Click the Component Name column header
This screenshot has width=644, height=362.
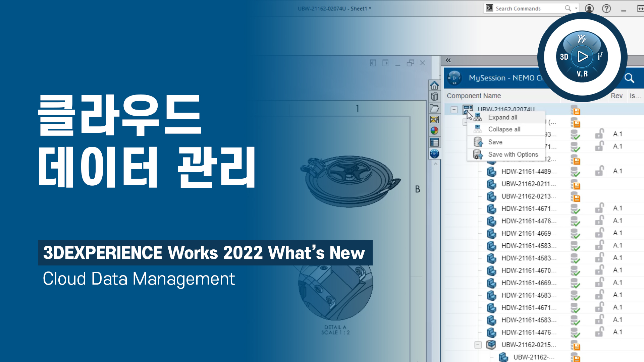pos(474,96)
